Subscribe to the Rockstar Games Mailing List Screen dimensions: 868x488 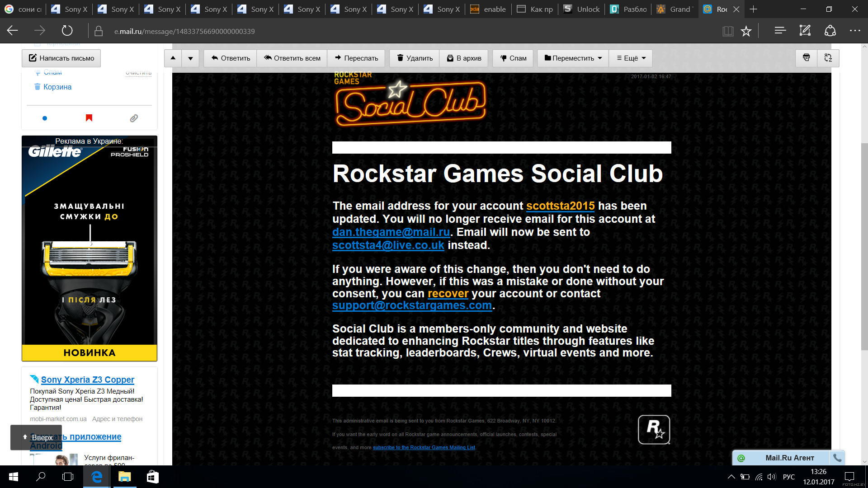click(424, 447)
